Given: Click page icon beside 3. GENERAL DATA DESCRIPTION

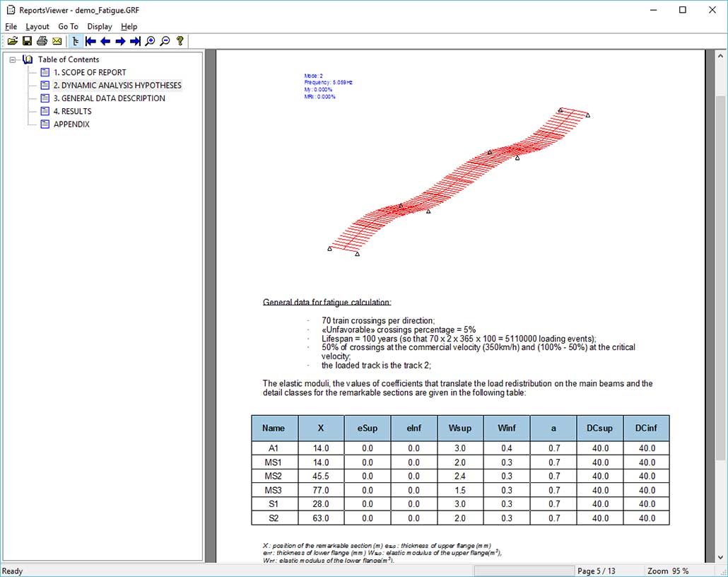Looking at the screenshot, I should 45,98.
